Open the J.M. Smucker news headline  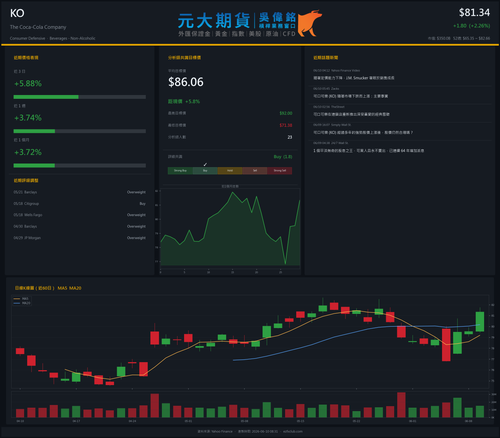354,78
